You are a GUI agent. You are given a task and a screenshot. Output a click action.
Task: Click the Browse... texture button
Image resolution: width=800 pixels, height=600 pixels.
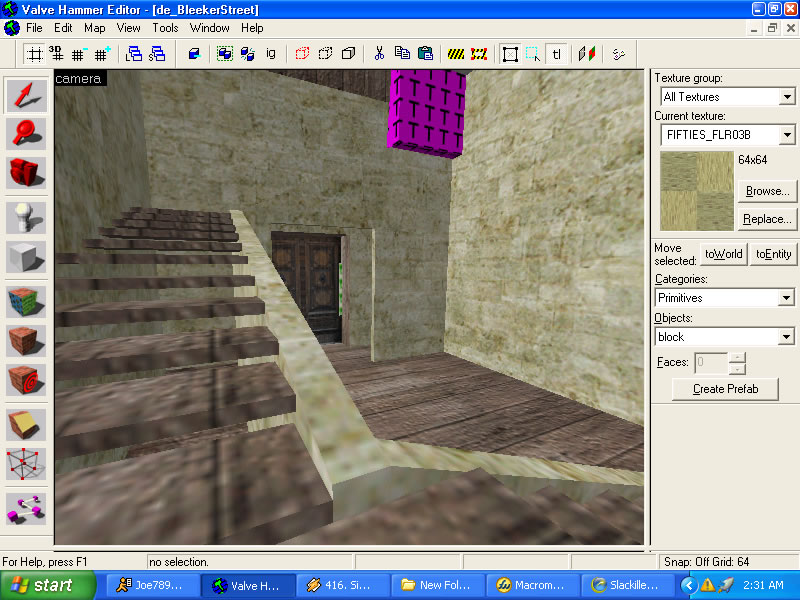766,190
